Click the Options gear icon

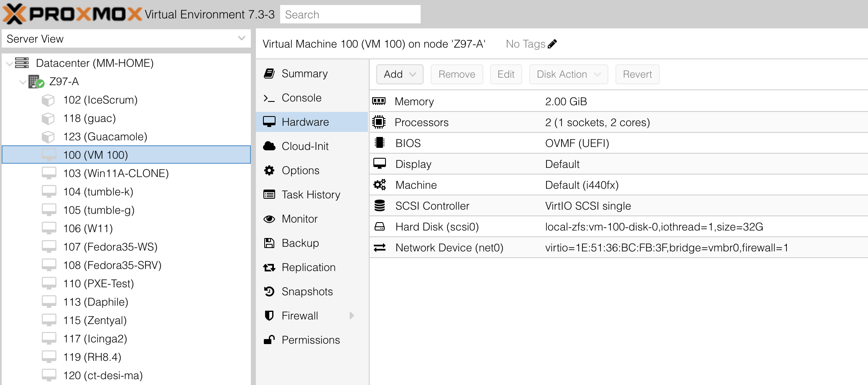pos(269,170)
